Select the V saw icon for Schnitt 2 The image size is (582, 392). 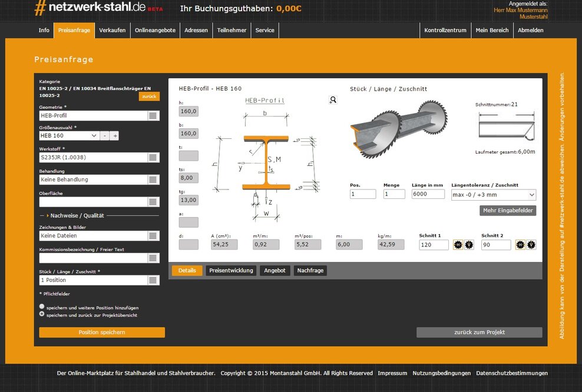[531, 245]
